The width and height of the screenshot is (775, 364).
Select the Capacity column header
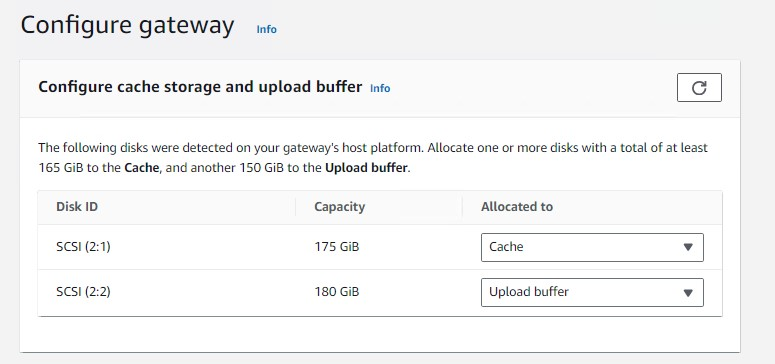pyautogui.click(x=340, y=206)
